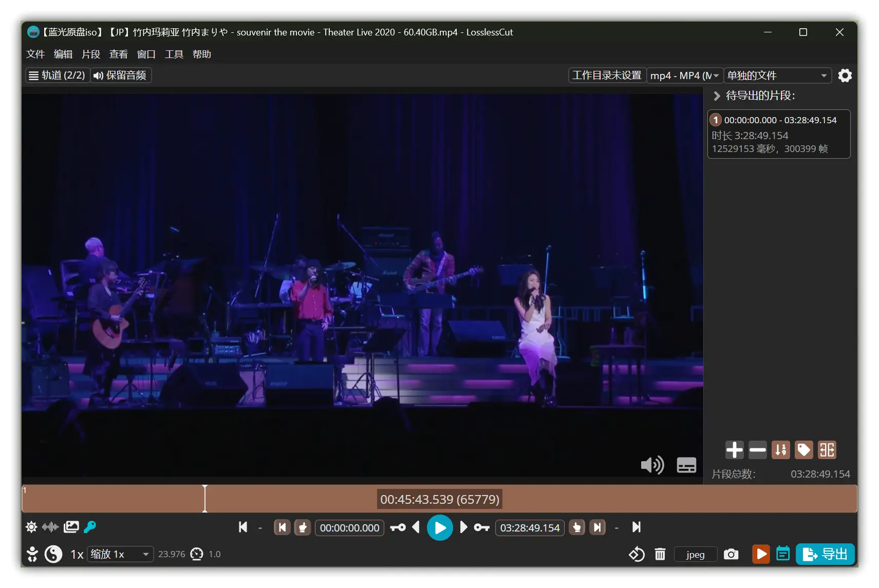Screen dimensions: 879x588
Task: Open the 查看 menu
Action: [119, 54]
